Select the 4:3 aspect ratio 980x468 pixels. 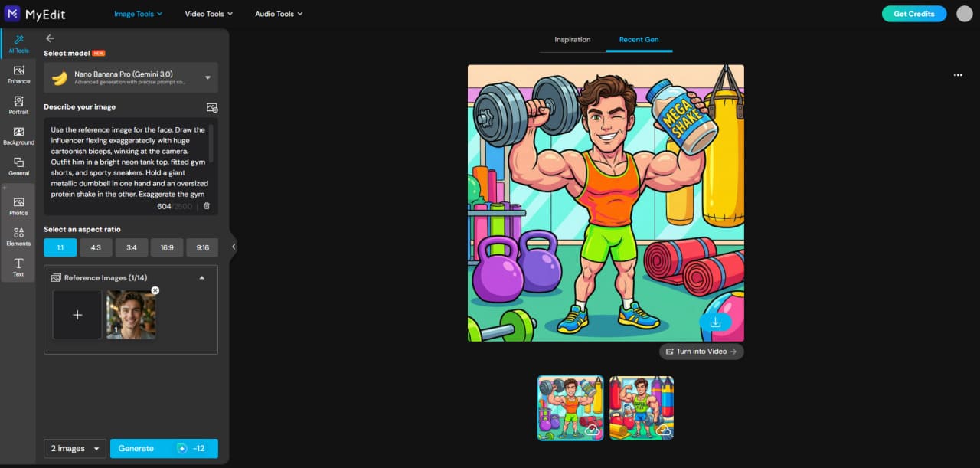pyautogui.click(x=96, y=247)
